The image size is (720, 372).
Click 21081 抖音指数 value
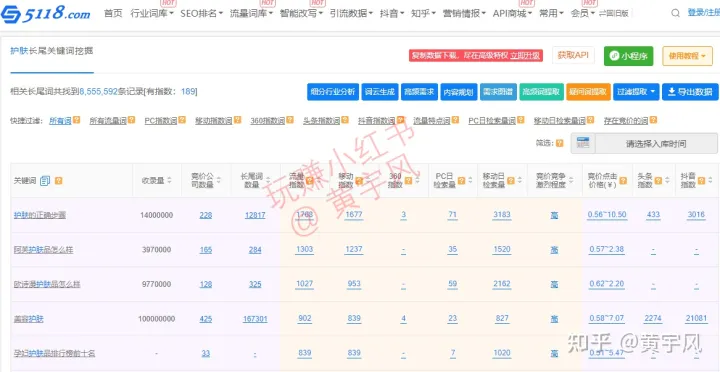pos(697,318)
